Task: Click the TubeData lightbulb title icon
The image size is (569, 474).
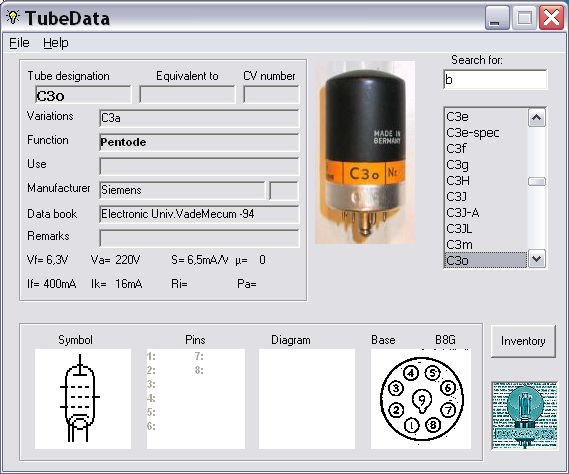Action: [13, 17]
